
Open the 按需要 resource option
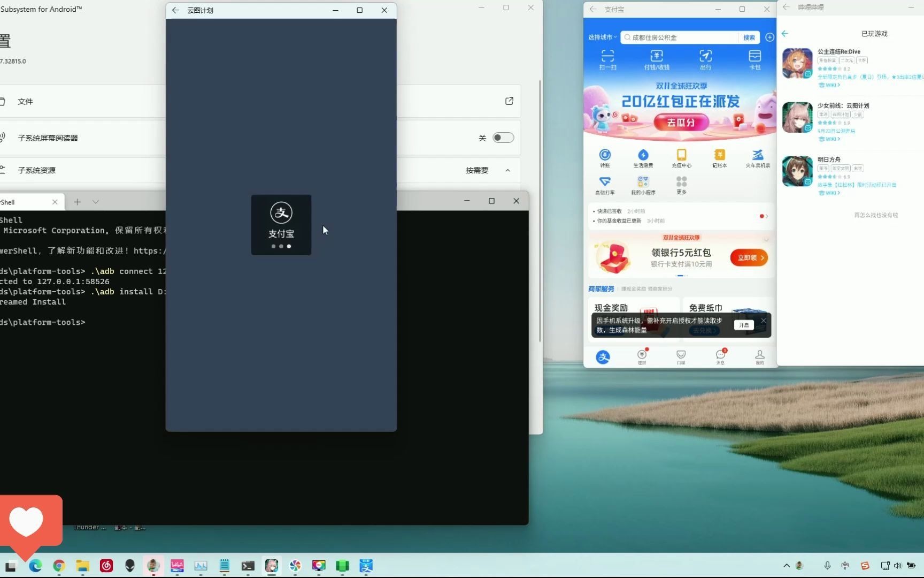pos(477,170)
